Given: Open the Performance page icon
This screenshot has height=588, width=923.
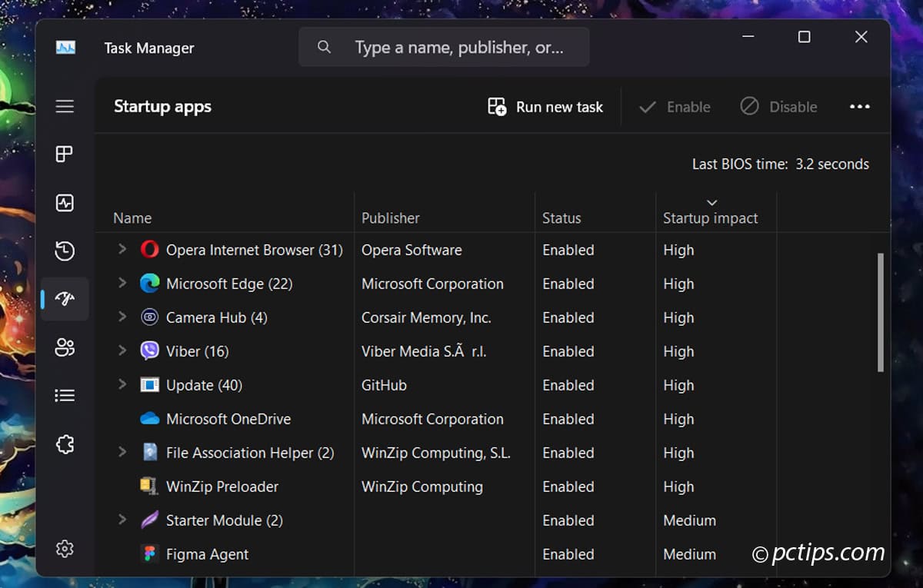Looking at the screenshot, I should pyautogui.click(x=65, y=203).
